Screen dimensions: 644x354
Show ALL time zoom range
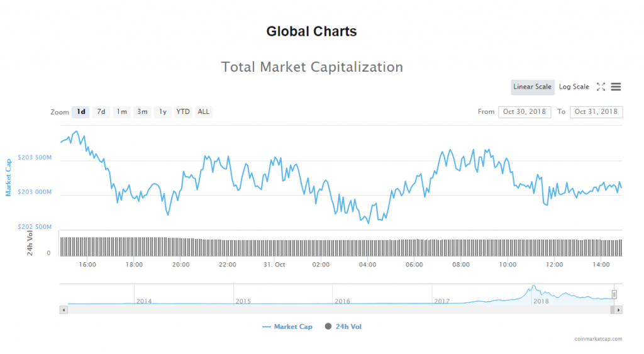click(x=204, y=112)
